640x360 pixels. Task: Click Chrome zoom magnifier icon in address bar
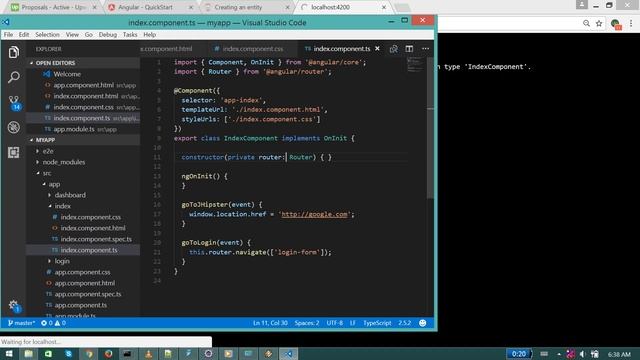pos(586,23)
